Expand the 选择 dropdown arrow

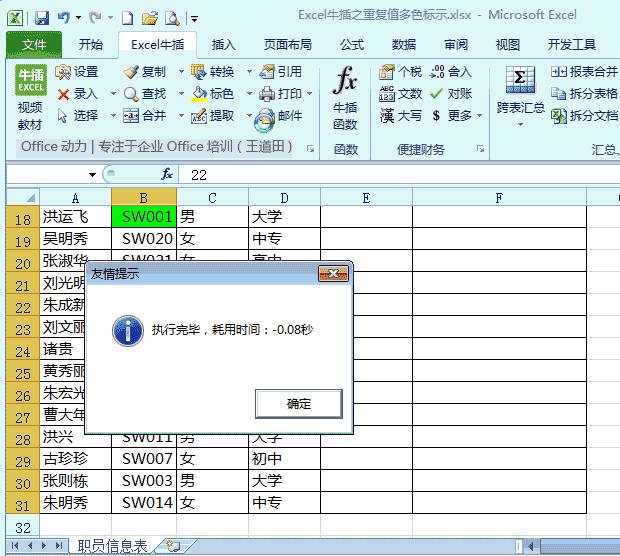[x=113, y=116]
